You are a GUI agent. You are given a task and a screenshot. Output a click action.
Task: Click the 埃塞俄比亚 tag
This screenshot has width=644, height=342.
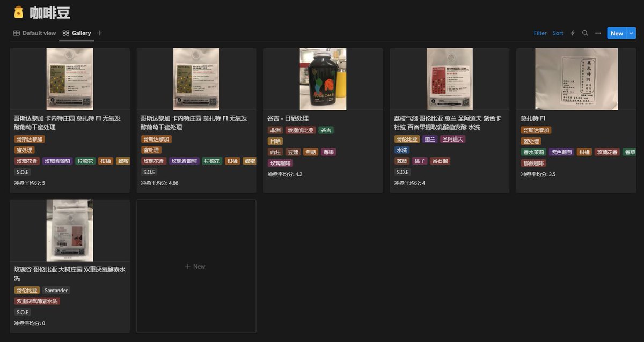point(300,130)
